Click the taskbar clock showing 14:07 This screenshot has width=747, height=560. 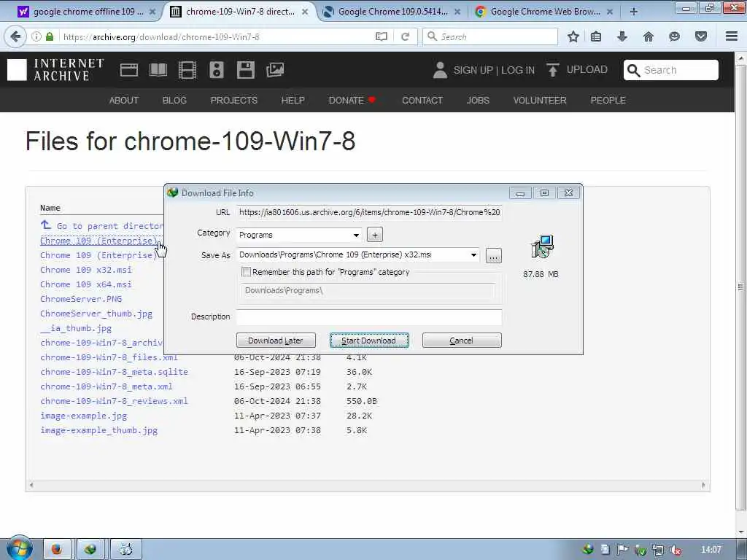click(x=711, y=550)
